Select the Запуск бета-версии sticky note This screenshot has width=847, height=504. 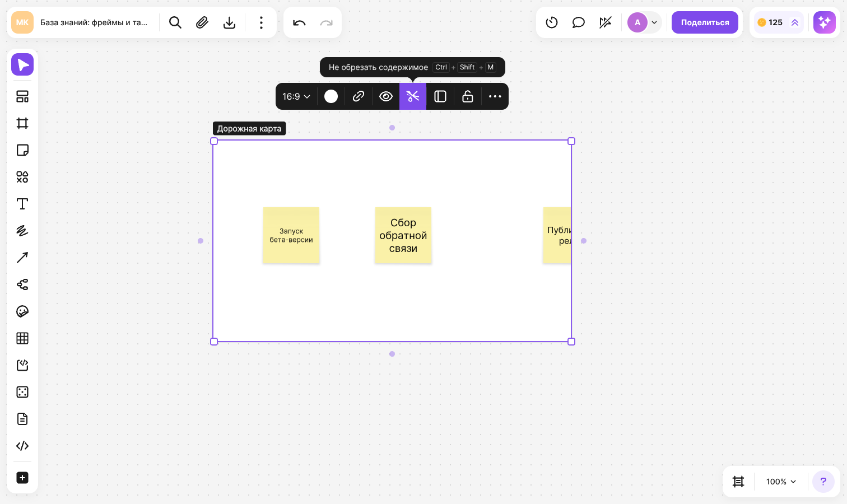(291, 235)
